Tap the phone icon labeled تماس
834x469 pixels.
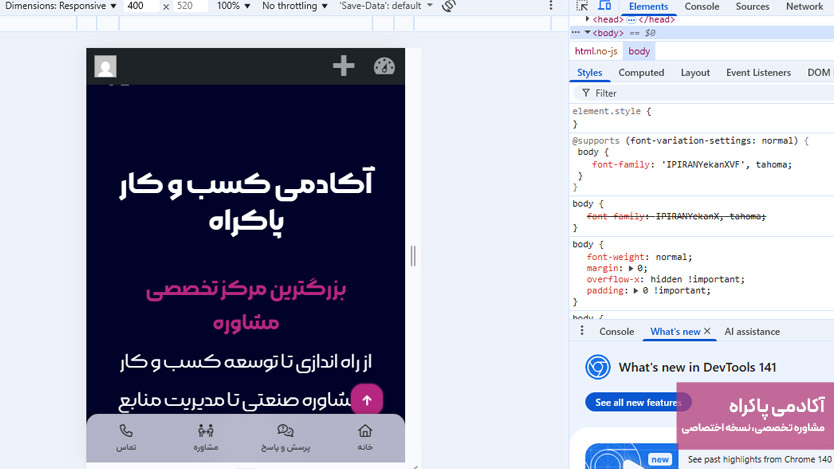[x=126, y=431]
